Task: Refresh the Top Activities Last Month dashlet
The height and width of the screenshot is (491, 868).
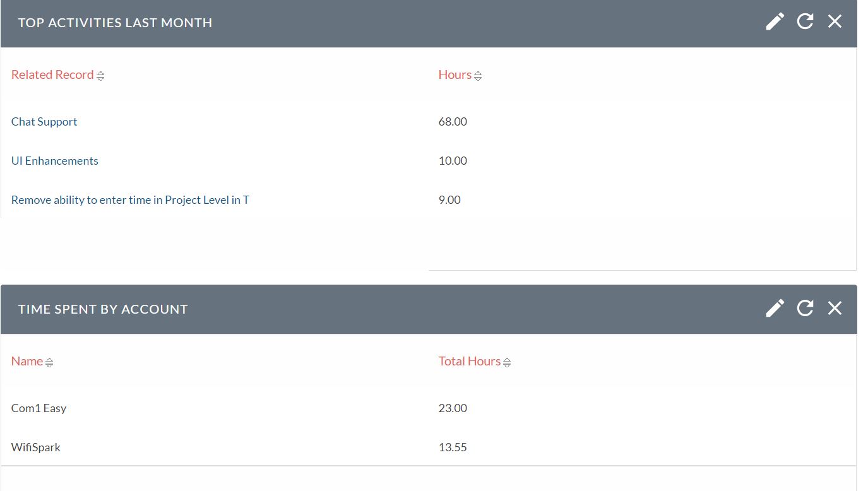Action: [x=804, y=21]
